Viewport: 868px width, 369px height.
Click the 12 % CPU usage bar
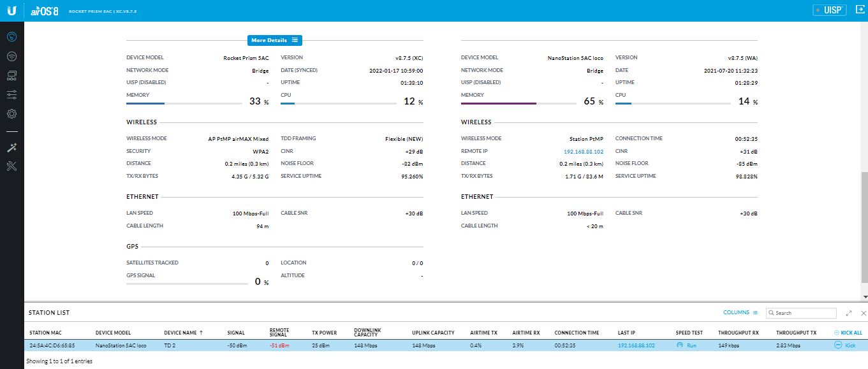[x=338, y=103]
